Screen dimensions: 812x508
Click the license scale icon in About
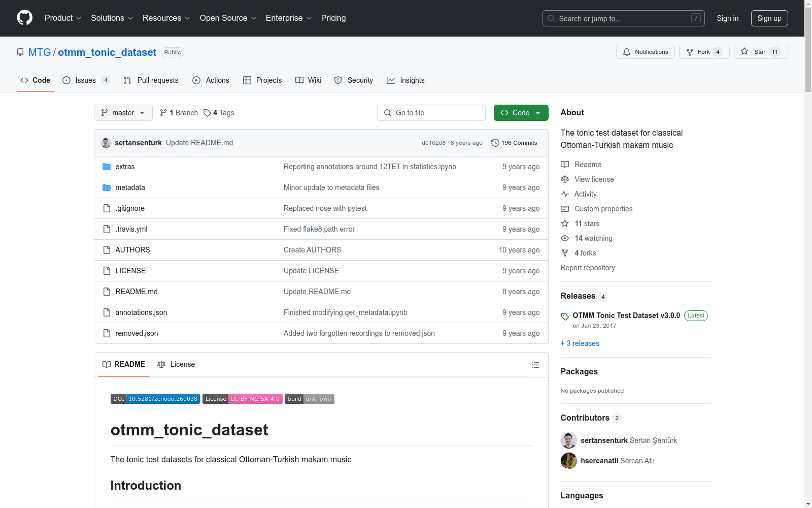(565, 179)
